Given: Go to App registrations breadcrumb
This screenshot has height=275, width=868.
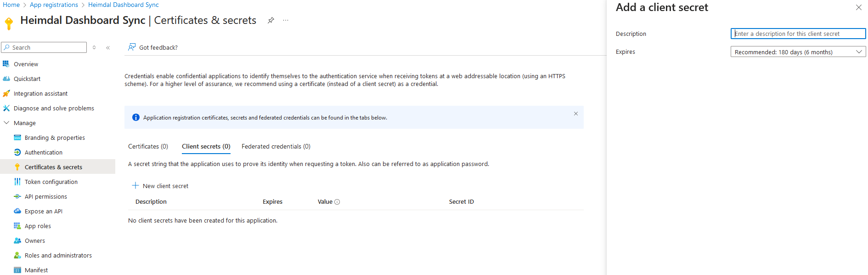Looking at the screenshot, I should tap(54, 5).
